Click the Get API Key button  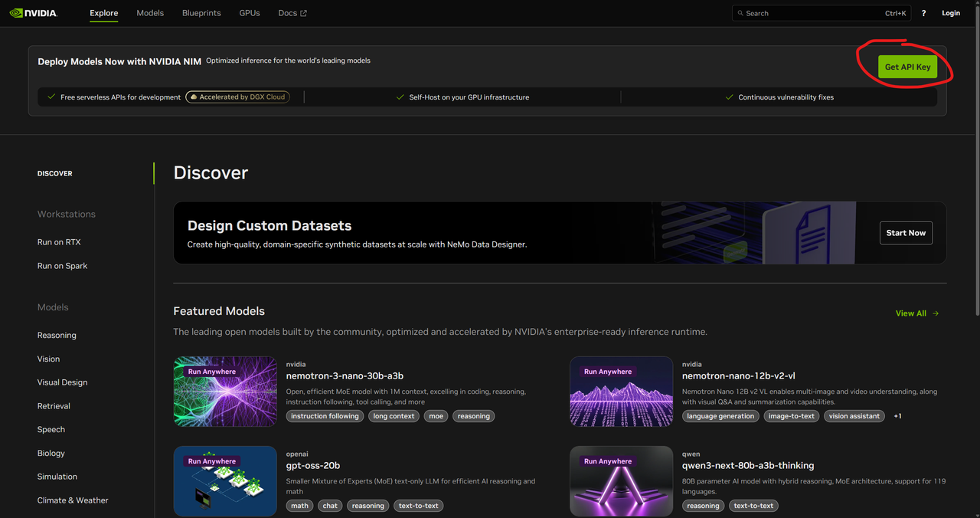(x=907, y=67)
